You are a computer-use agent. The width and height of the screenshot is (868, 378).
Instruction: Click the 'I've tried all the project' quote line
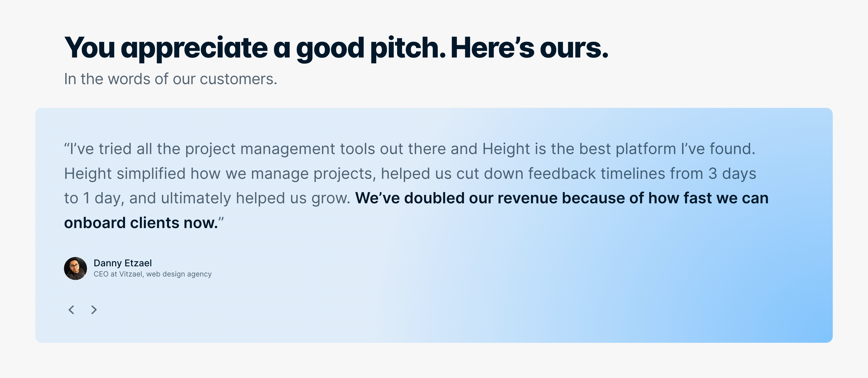pyautogui.click(x=236, y=149)
